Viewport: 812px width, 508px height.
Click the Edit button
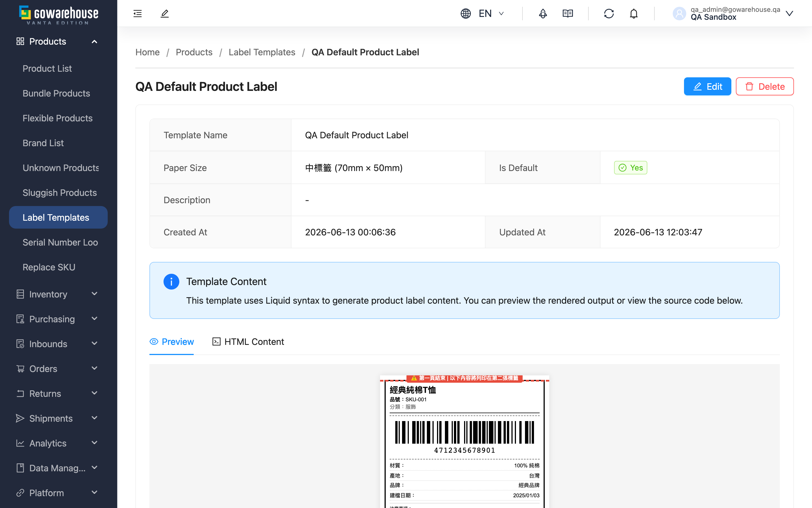coord(707,86)
